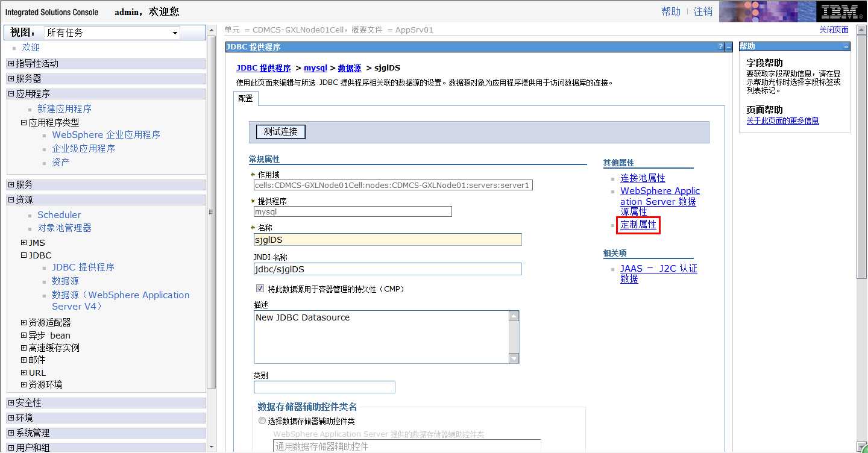Expand the 服务器 section
Screen dimensions: 868x453
11,78
